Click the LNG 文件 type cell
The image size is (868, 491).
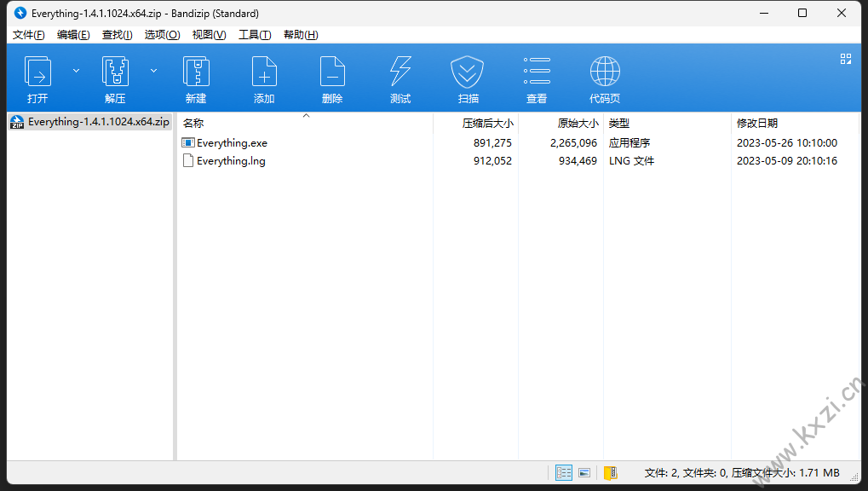632,161
